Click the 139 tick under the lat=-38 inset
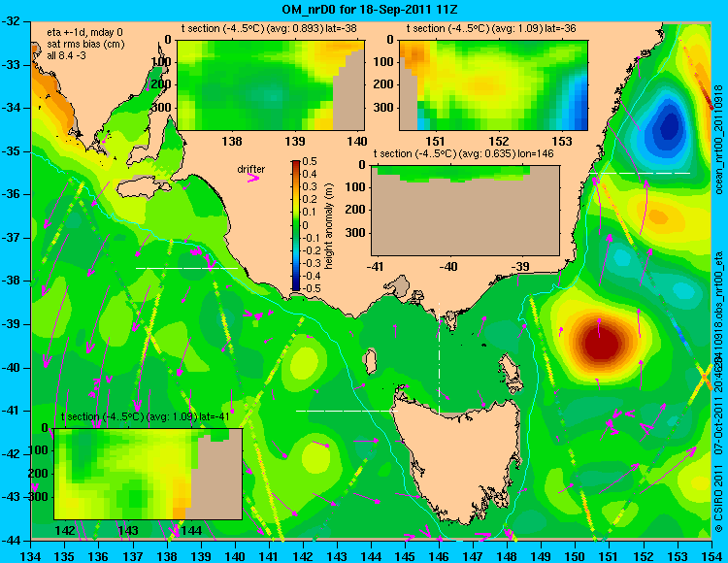The image size is (728, 563). click(x=294, y=141)
